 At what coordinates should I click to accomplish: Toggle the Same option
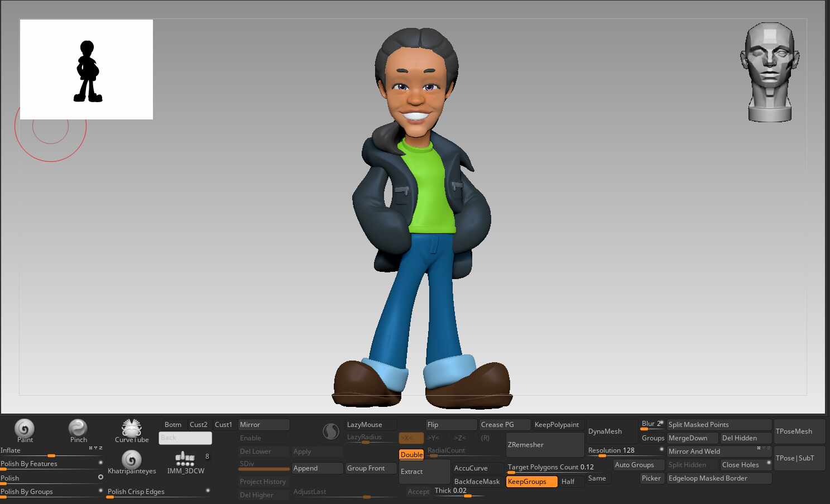point(597,478)
